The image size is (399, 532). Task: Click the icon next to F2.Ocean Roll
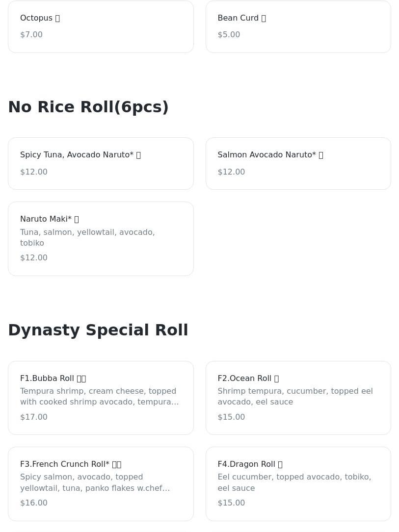tap(276, 379)
